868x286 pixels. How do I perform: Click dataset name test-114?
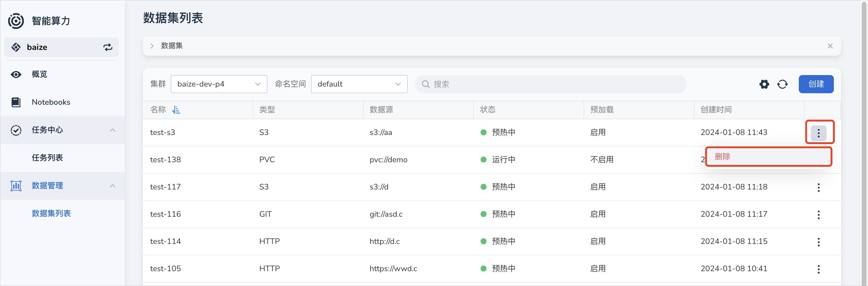(x=165, y=242)
